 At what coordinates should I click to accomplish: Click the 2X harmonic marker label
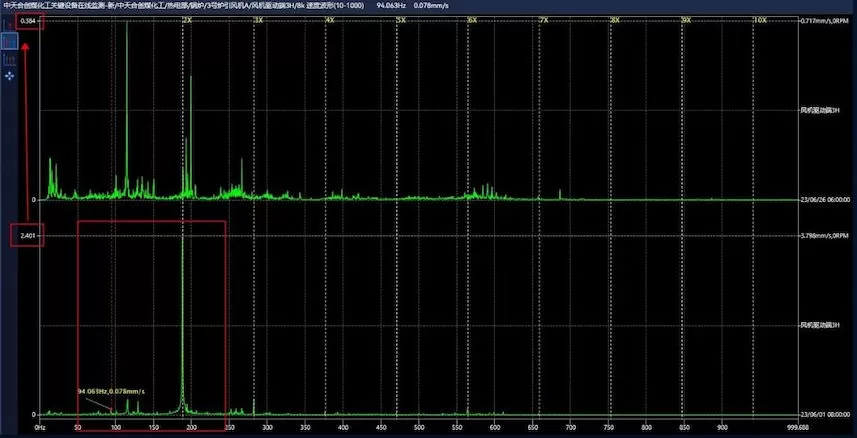click(187, 20)
